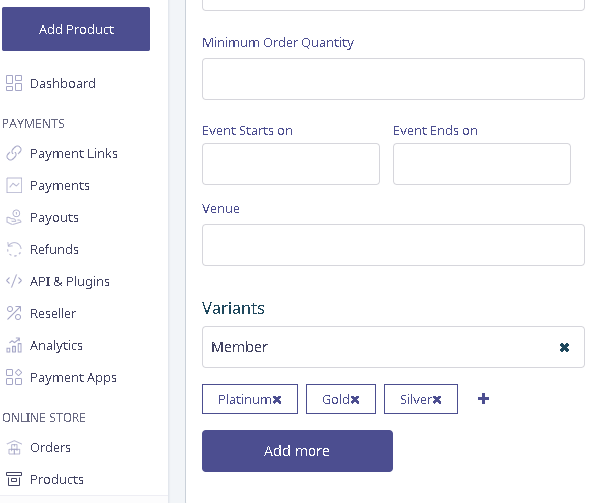
Task: Click the Event Starts on field
Action: click(291, 164)
